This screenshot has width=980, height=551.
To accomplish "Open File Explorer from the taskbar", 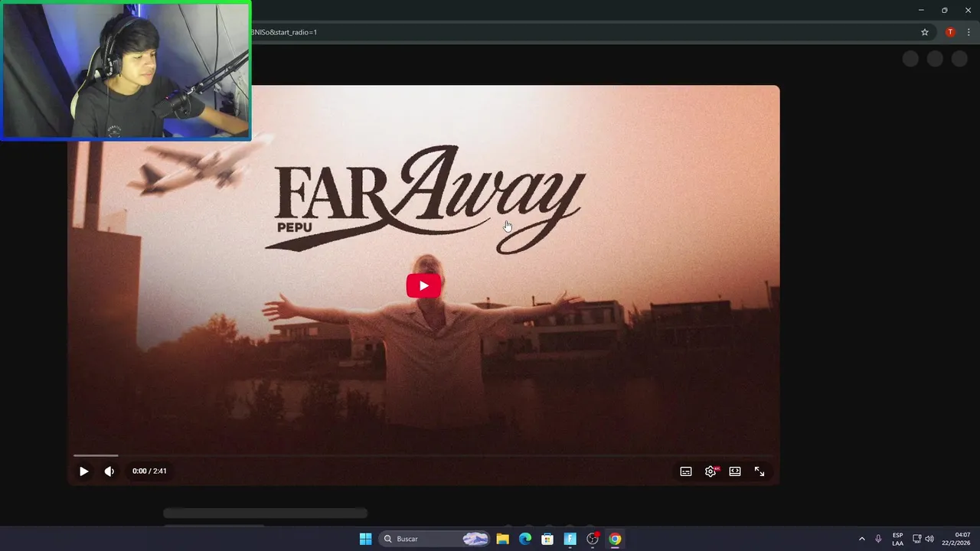I will pyautogui.click(x=502, y=539).
